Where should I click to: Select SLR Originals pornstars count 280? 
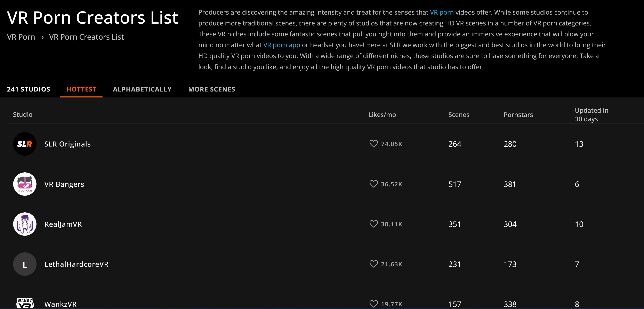(510, 144)
